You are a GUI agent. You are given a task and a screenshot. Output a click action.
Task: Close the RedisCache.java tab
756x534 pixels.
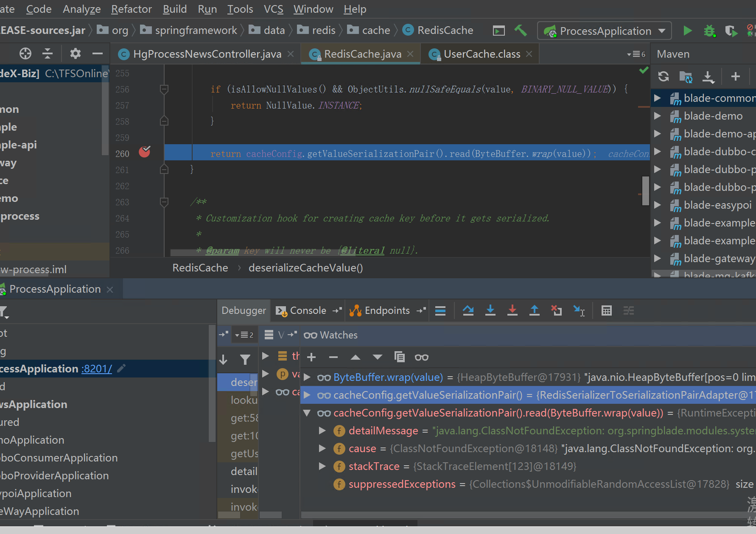coord(410,54)
